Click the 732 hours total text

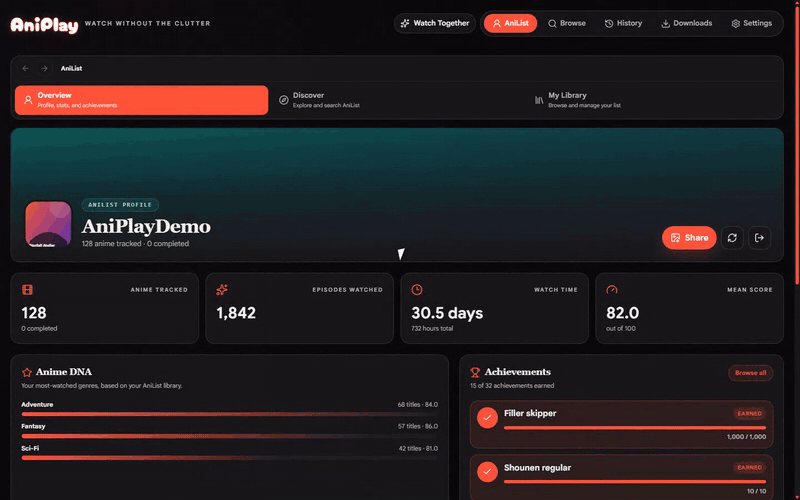click(432, 329)
